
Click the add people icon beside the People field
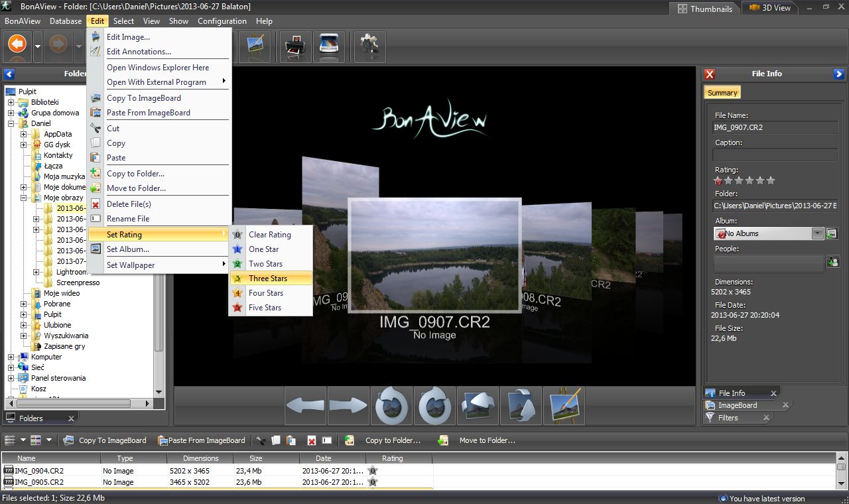[833, 262]
